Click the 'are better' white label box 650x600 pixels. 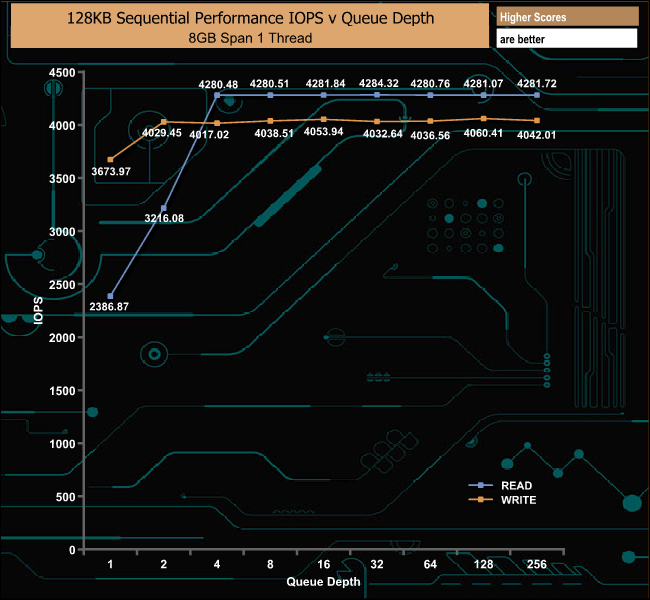[x=567, y=39]
